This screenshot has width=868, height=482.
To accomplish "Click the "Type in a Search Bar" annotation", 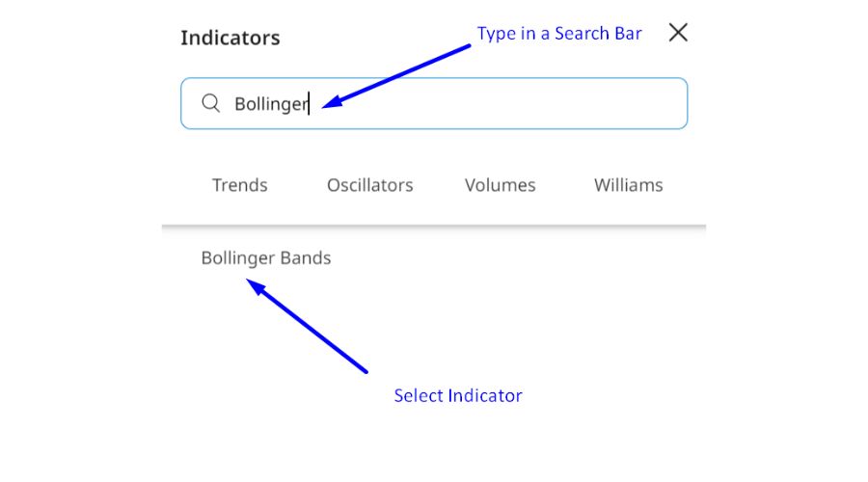I will pos(559,34).
